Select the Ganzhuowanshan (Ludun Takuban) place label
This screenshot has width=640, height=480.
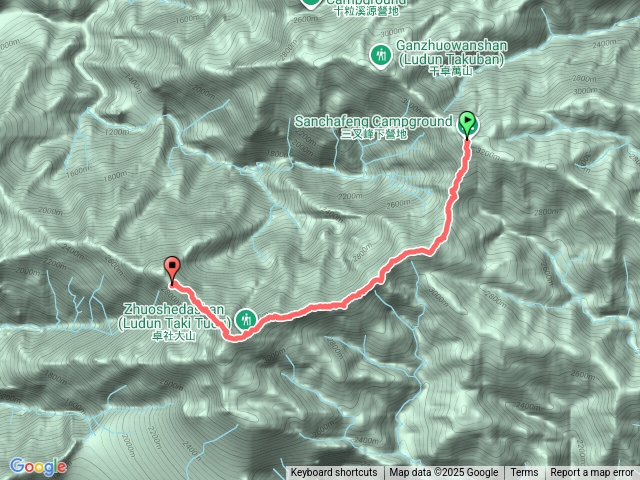(x=451, y=52)
